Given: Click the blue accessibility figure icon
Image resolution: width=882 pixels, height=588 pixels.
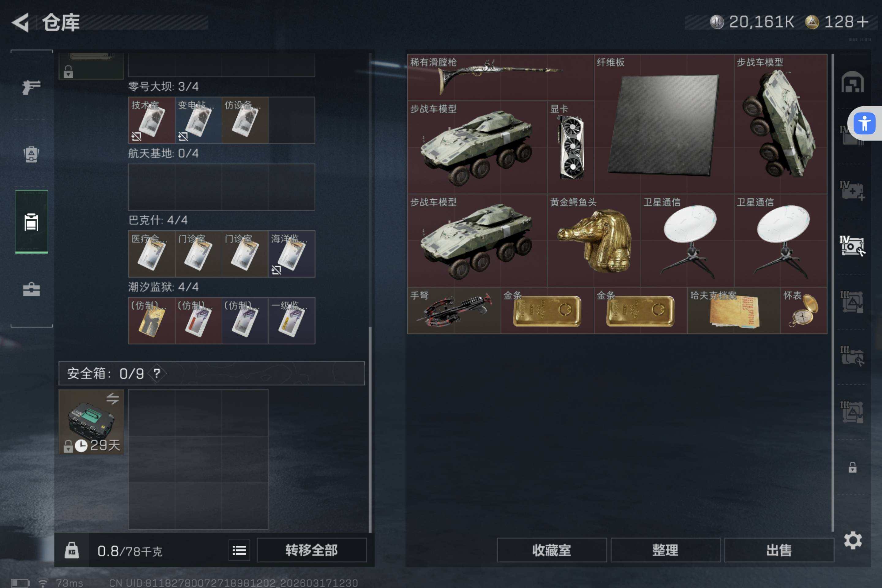Looking at the screenshot, I should click(864, 123).
